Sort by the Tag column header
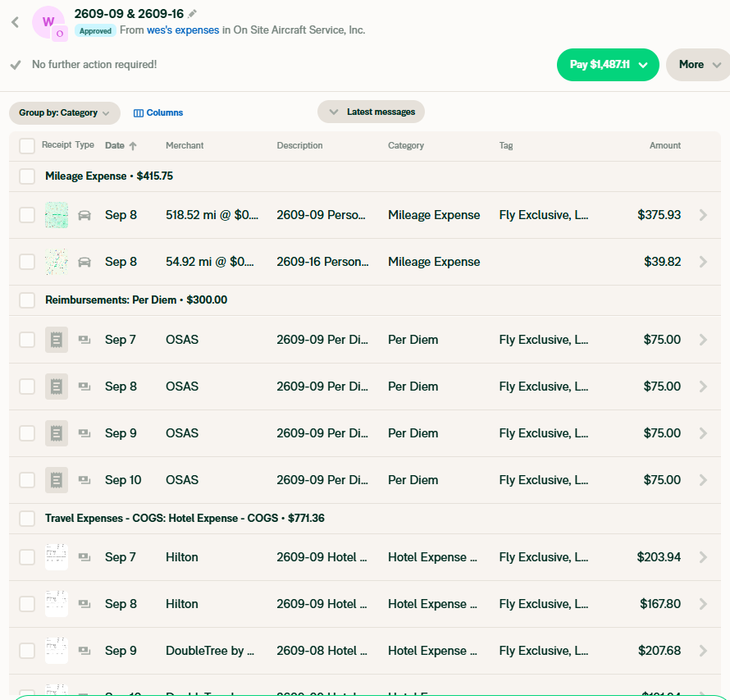 pos(506,146)
